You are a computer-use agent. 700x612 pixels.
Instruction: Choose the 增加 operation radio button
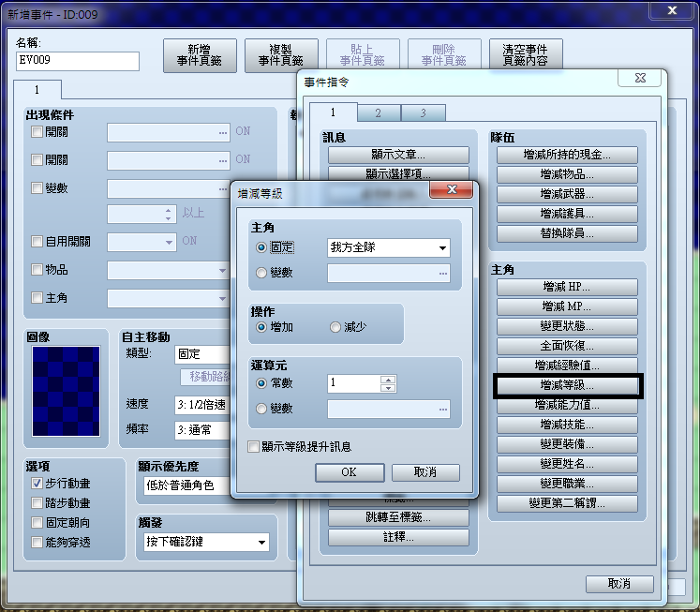[x=261, y=327]
